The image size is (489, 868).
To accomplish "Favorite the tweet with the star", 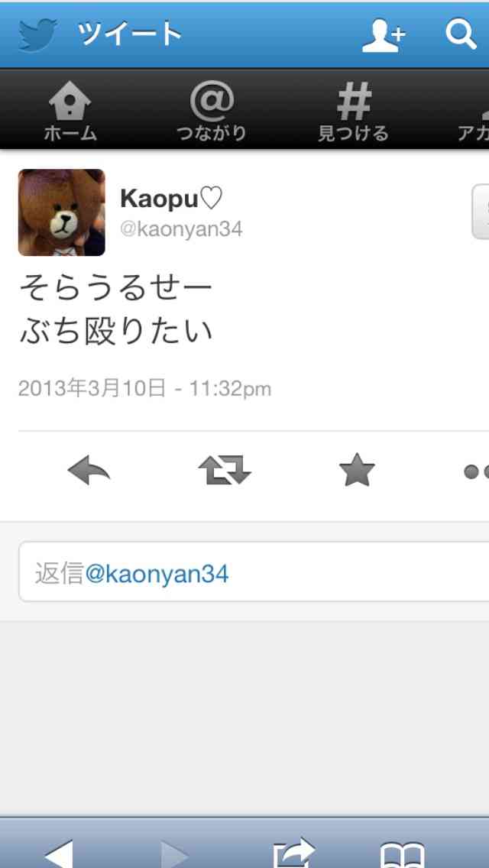I will click(357, 469).
